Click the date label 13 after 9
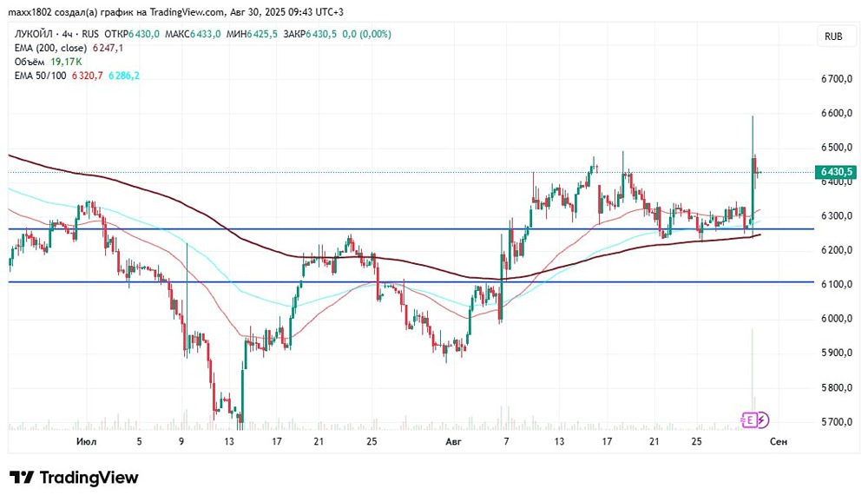Screen dimensions: 868x502 229,441
